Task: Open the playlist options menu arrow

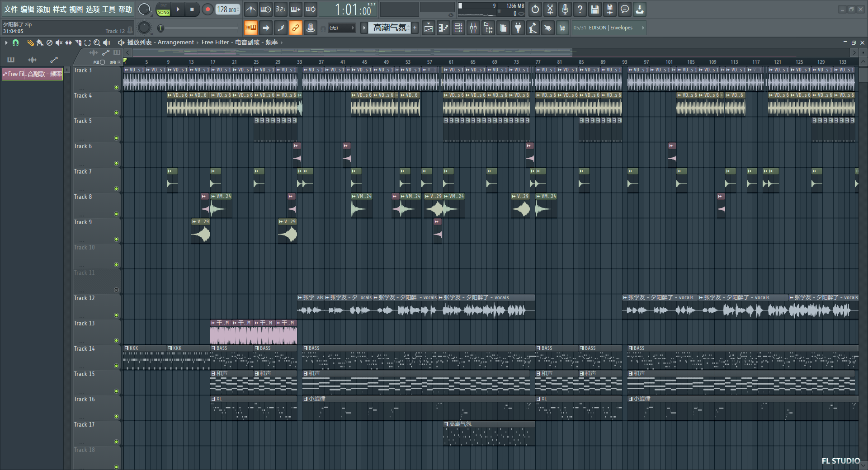Action: tap(6, 42)
